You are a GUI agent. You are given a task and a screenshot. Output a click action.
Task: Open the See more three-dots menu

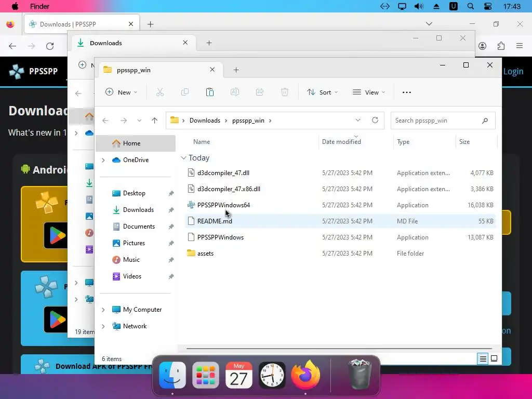[x=406, y=92]
